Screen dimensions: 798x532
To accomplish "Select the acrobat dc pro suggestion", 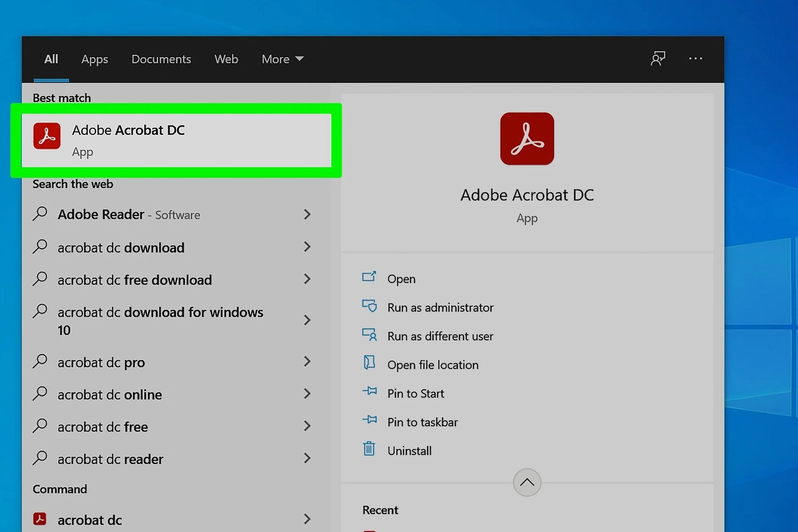I will [101, 362].
